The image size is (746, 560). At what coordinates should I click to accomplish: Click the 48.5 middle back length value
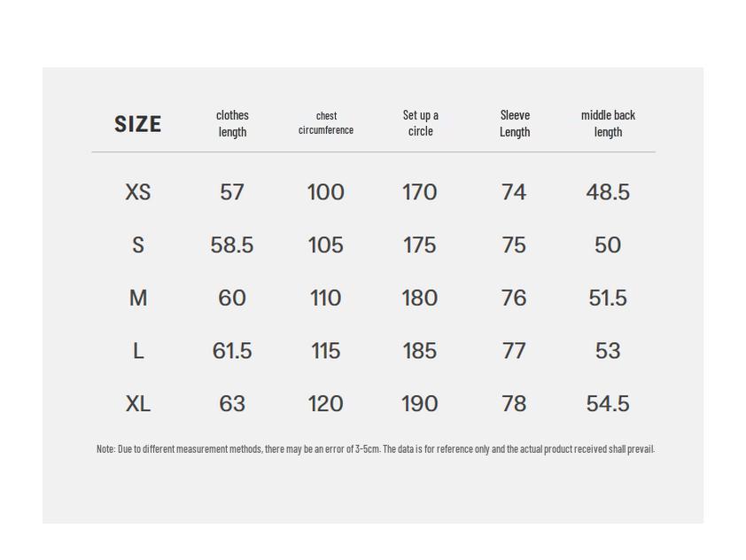[608, 192]
